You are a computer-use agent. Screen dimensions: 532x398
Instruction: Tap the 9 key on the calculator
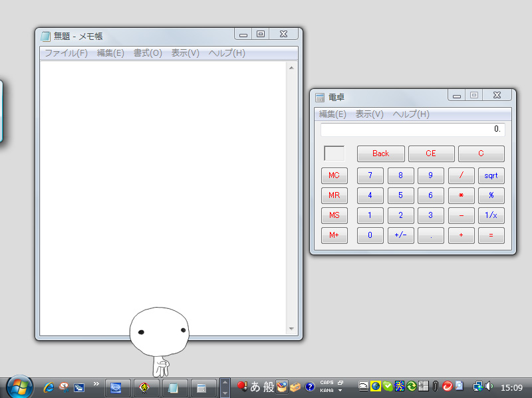click(x=430, y=175)
